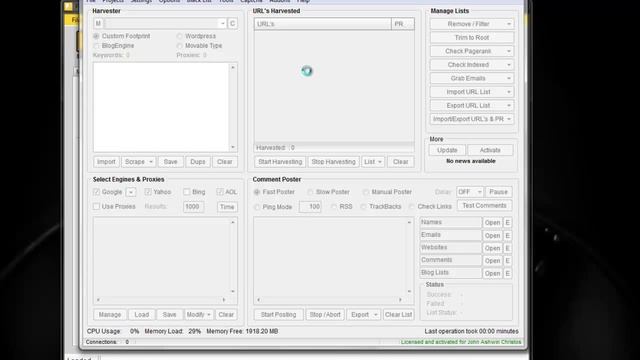Click Start Harvesting
Image resolution: width=640 pixels, height=360 pixels.
click(280, 162)
